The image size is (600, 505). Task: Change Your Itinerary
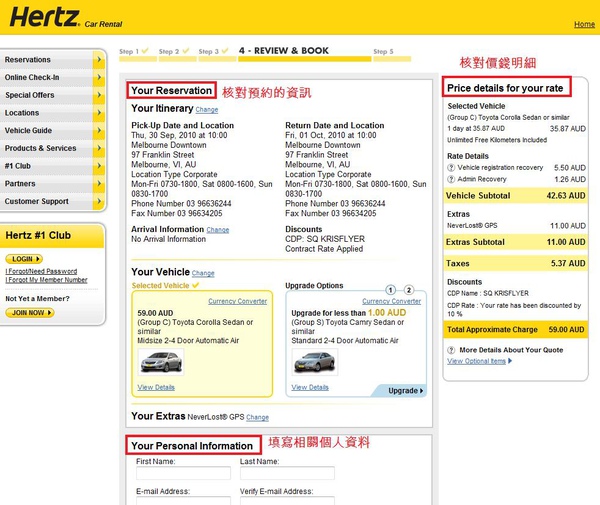[207, 110]
